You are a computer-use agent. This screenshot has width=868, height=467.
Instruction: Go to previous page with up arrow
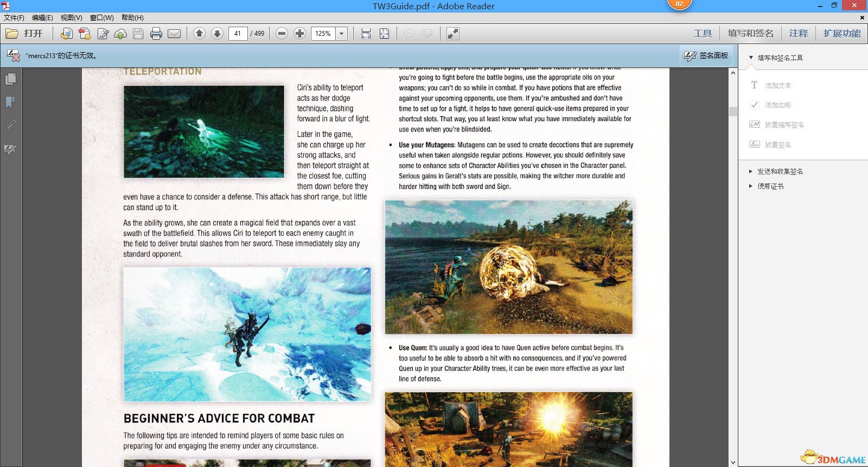[199, 34]
